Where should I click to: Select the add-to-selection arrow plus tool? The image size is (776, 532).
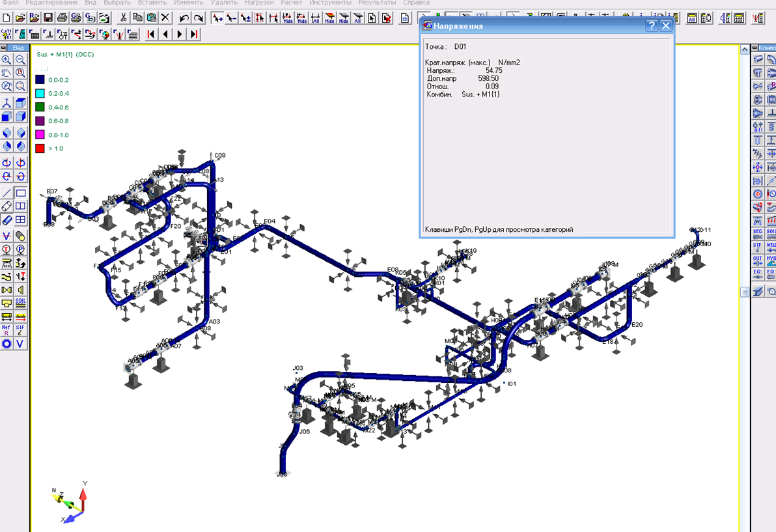(x=217, y=18)
